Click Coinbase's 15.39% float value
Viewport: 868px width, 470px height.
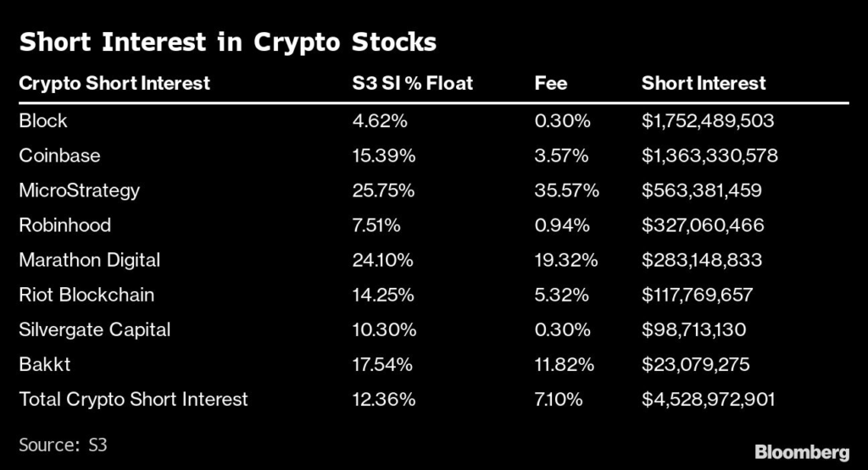383,156
